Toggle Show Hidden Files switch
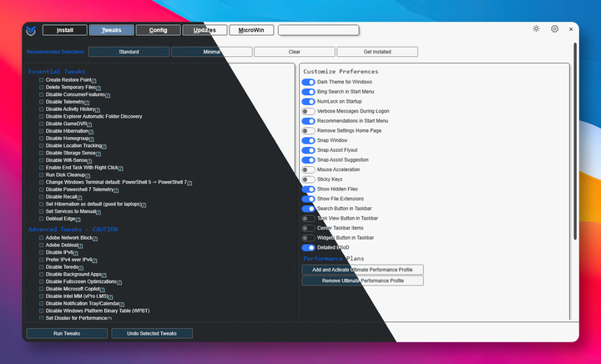 [x=308, y=189]
